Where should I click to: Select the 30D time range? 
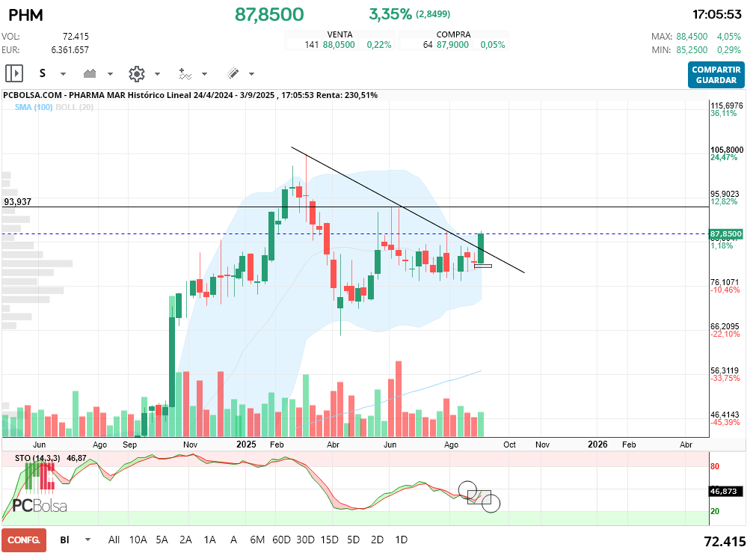[305, 540]
